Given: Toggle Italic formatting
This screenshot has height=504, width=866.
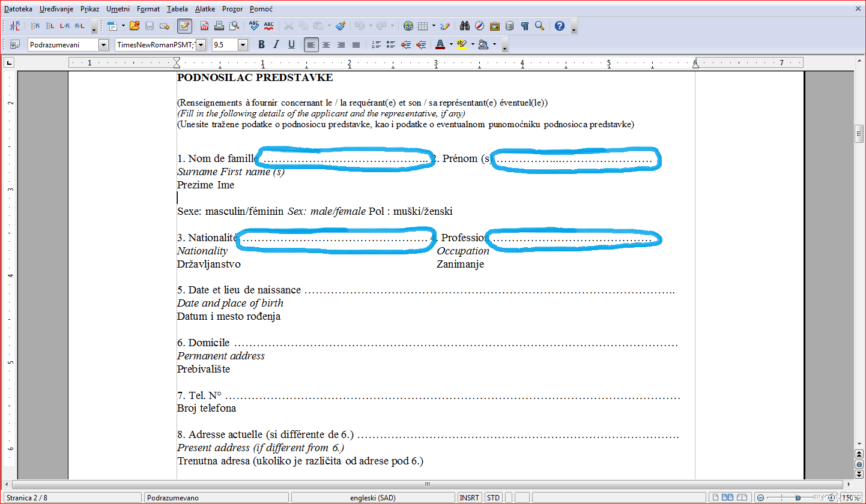Looking at the screenshot, I should [276, 44].
